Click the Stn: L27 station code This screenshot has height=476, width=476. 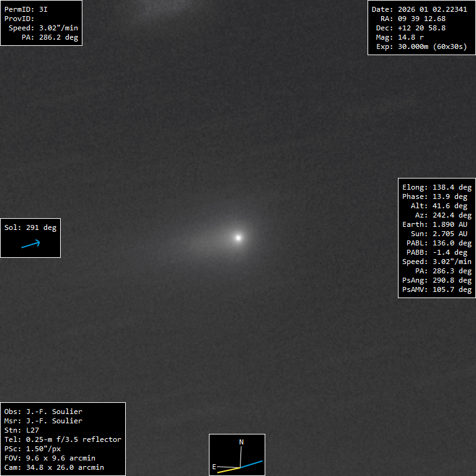22,430
